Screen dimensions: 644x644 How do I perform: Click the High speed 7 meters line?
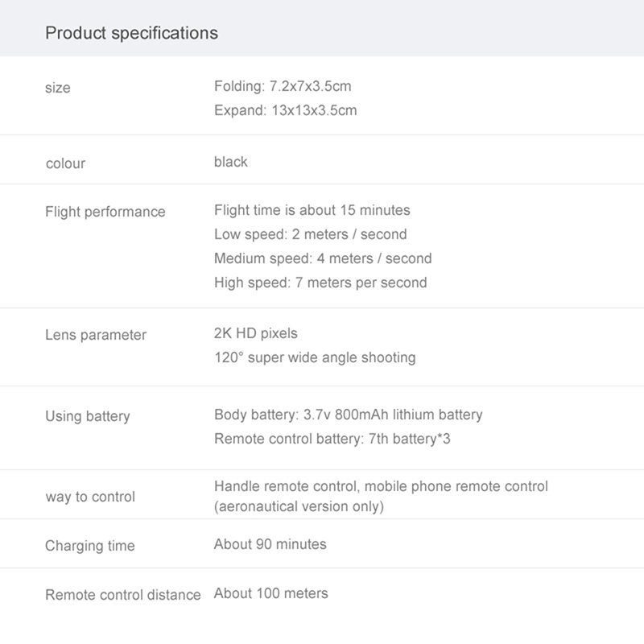pyautogui.click(x=320, y=283)
